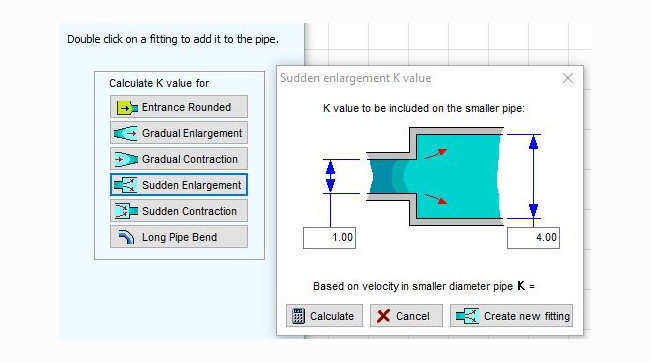Image resolution: width=650 pixels, height=362 pixels.
Task: Click the red X Cancel icon
Action: coord(383,316)
